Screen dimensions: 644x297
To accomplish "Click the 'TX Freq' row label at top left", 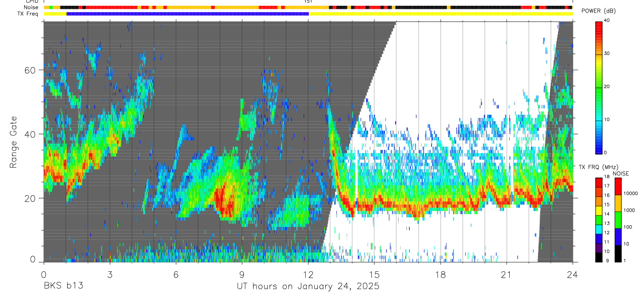I will click(29, 14).
